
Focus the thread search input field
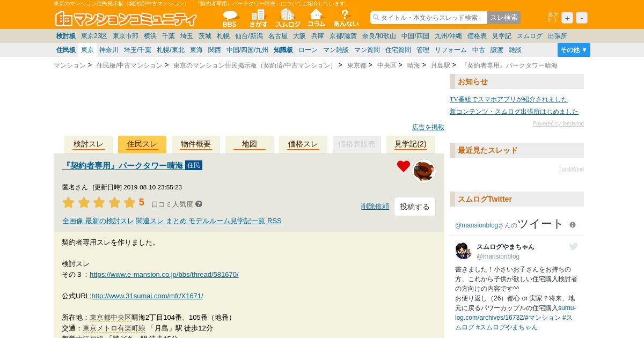coord(429,18)
